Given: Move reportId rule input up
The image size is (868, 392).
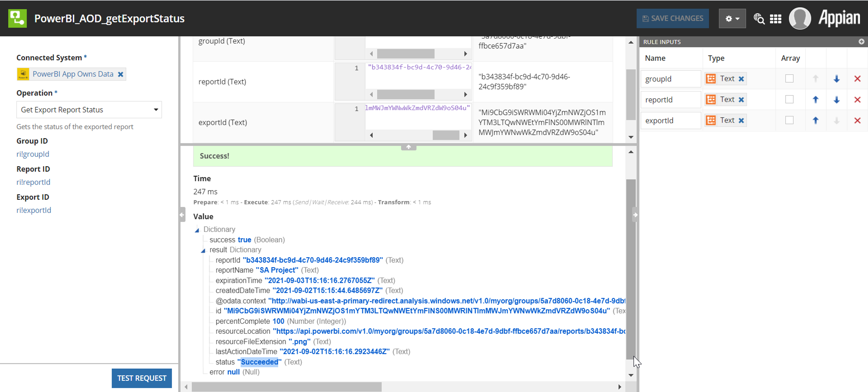Looking at the screenshot, I should tap(815, 100).
